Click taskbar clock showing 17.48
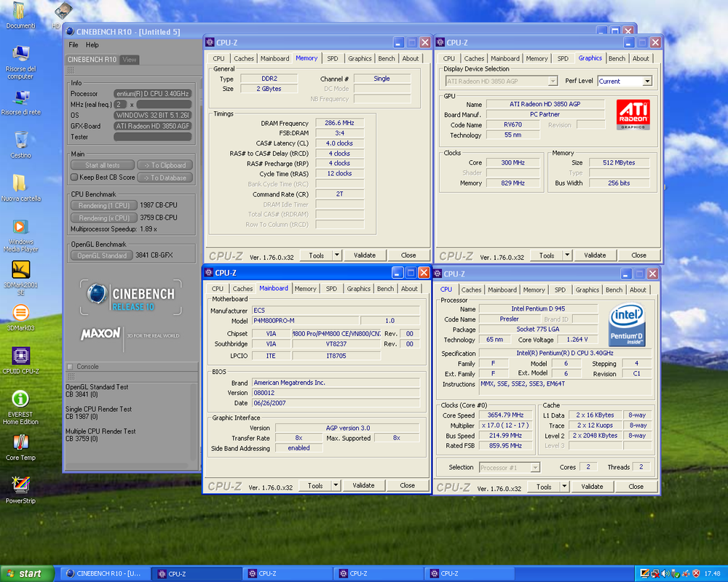This screenshot has width=728, height=582. tap(712, 574)
